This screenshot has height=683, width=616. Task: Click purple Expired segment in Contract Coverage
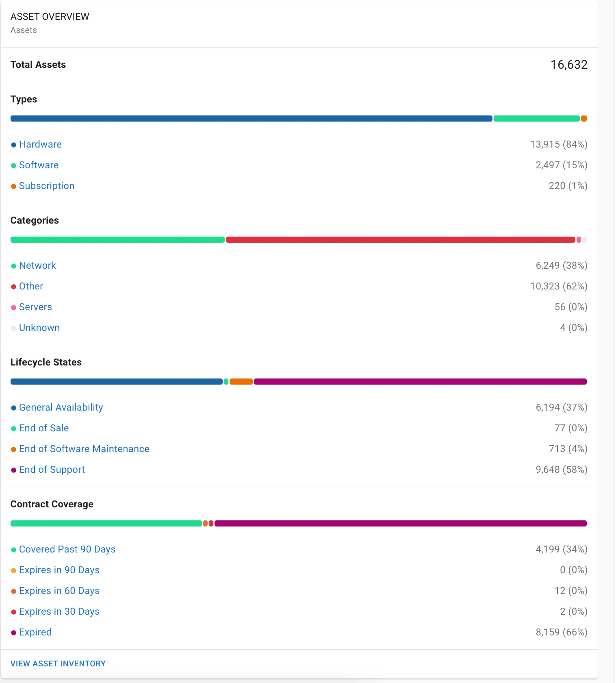pos(401,524)
